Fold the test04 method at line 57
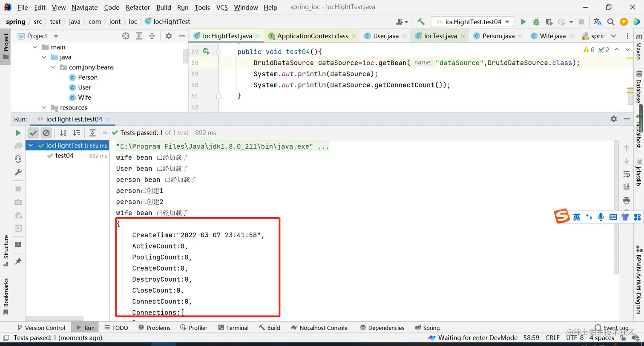Viewport: 644px width, 346px height. [218, 52]
